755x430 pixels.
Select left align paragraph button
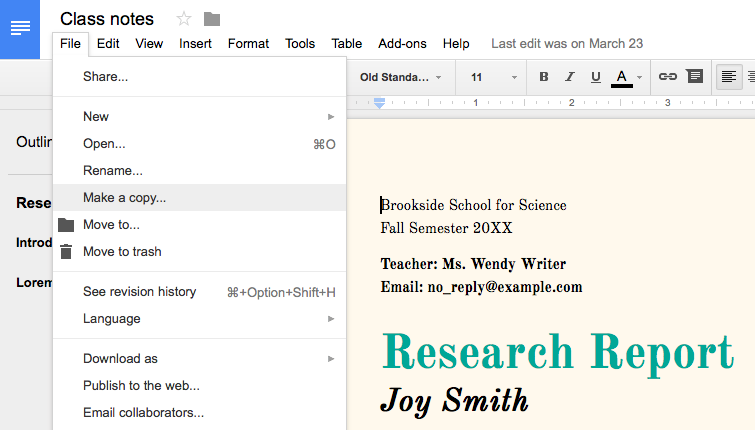tap(729, 77)
